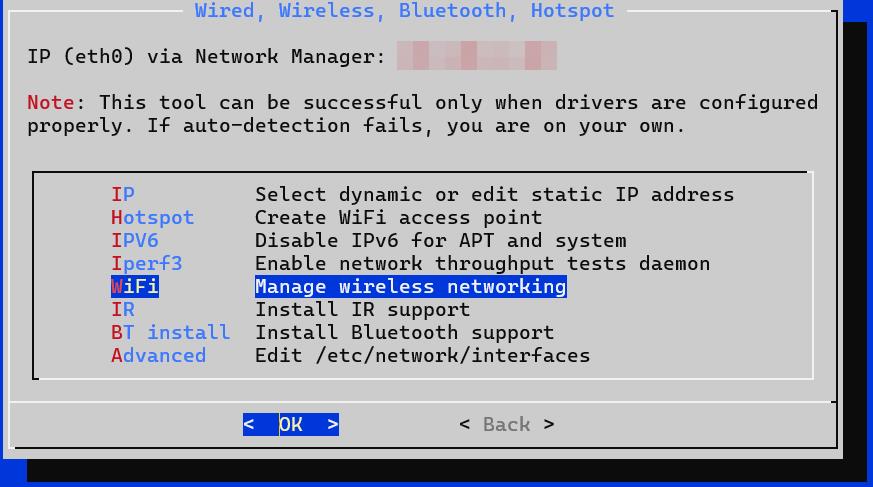Screen dimensions: 873x487
Task: Choose the Iperf3 option
Action: pyautogui.click(x=146, y=263)
